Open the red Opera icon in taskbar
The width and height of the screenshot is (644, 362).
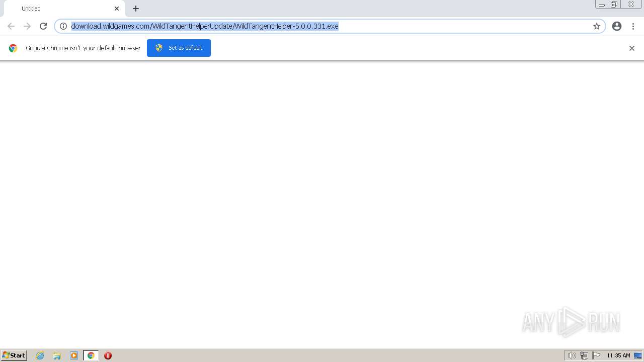coord(108,355)
